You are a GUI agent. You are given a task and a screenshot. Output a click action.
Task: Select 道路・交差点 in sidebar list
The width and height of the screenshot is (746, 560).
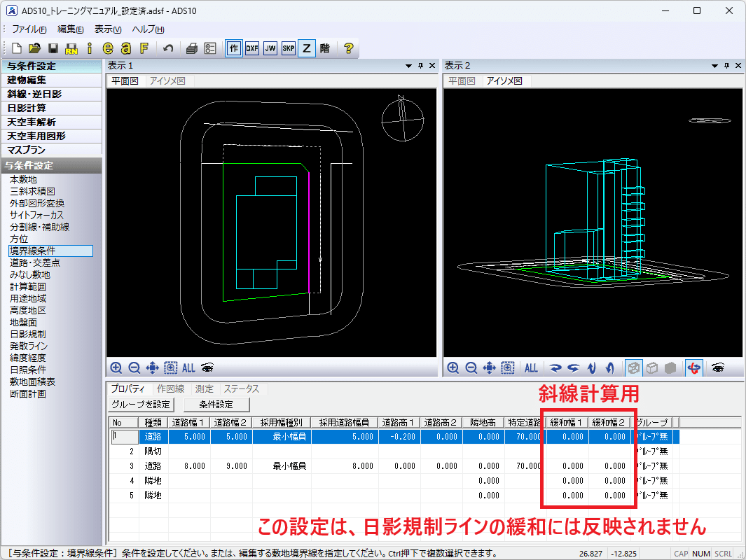tap(35, 262)
